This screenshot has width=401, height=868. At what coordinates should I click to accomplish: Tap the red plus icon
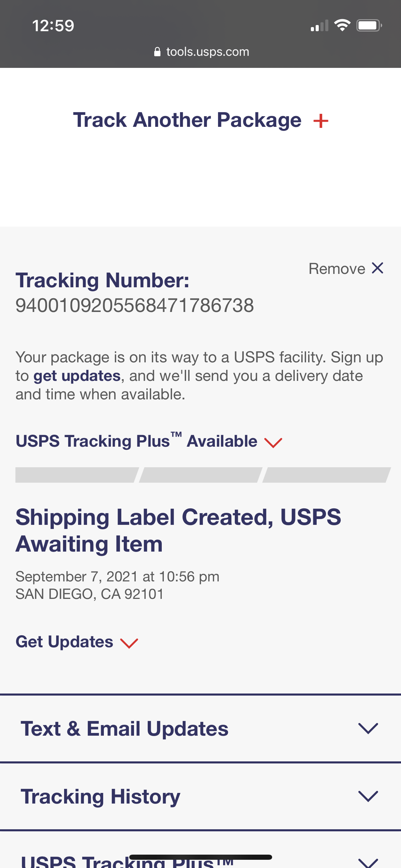pyautogui.click(x=321, y=121)
